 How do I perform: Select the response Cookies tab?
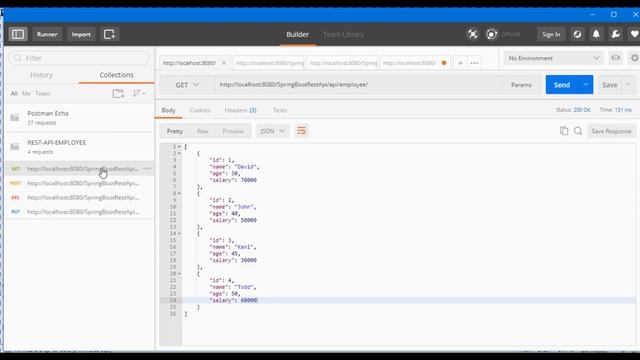(x=200, y=110)
